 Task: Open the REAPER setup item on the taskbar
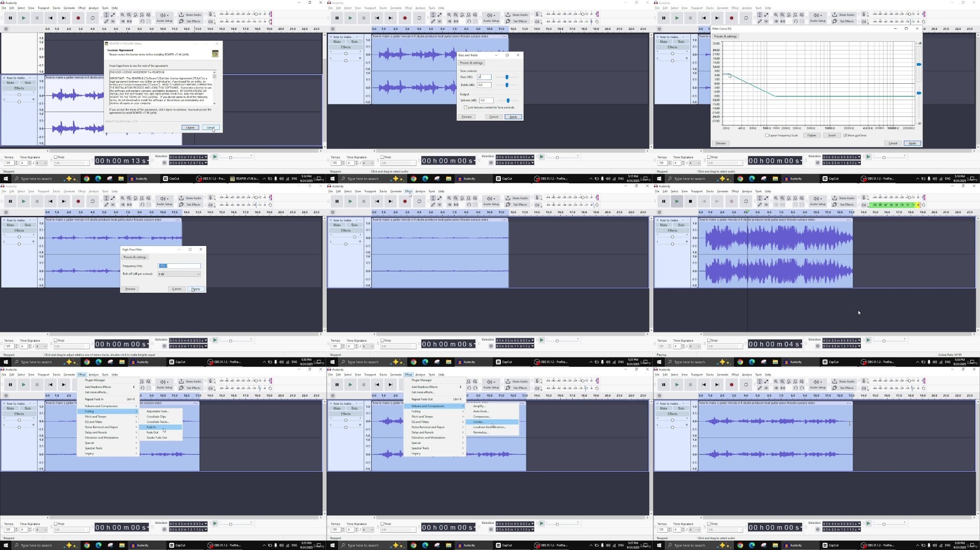[244, 178]
